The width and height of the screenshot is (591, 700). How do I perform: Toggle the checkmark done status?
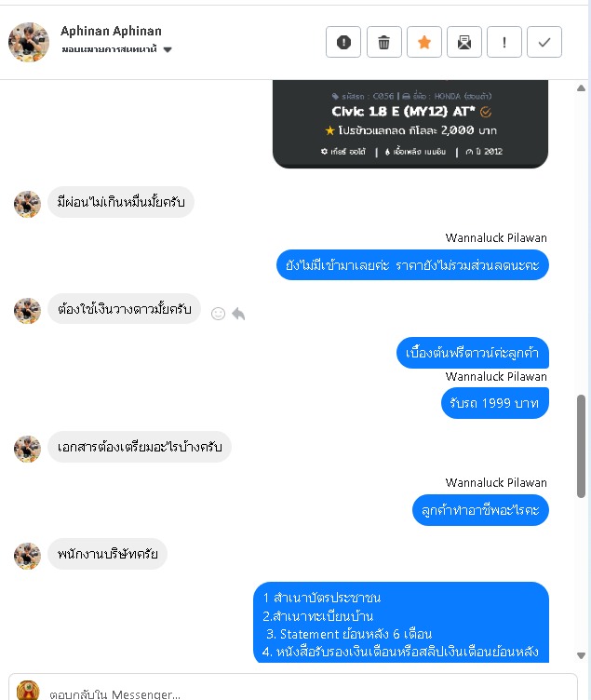coord(544,43)
